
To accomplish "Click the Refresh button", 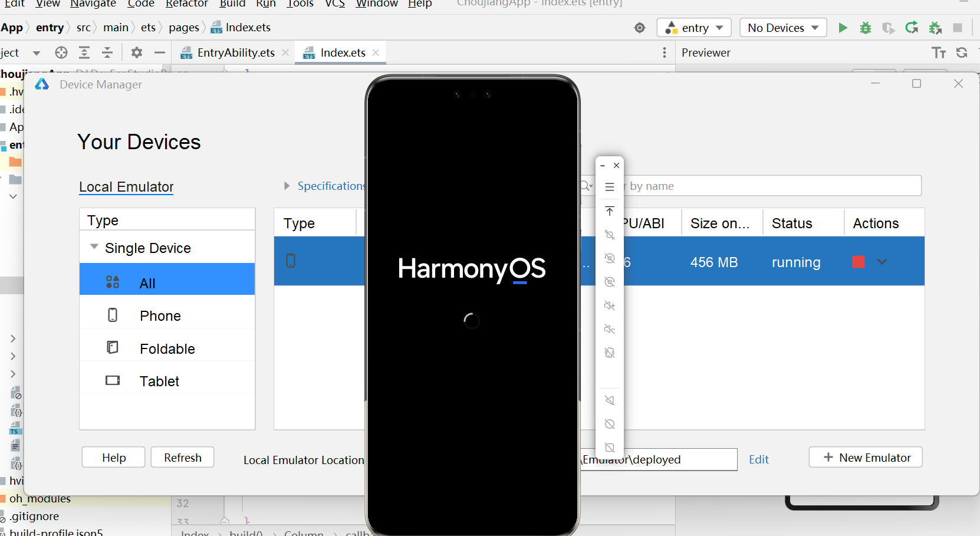I will [x=182, y=458].
